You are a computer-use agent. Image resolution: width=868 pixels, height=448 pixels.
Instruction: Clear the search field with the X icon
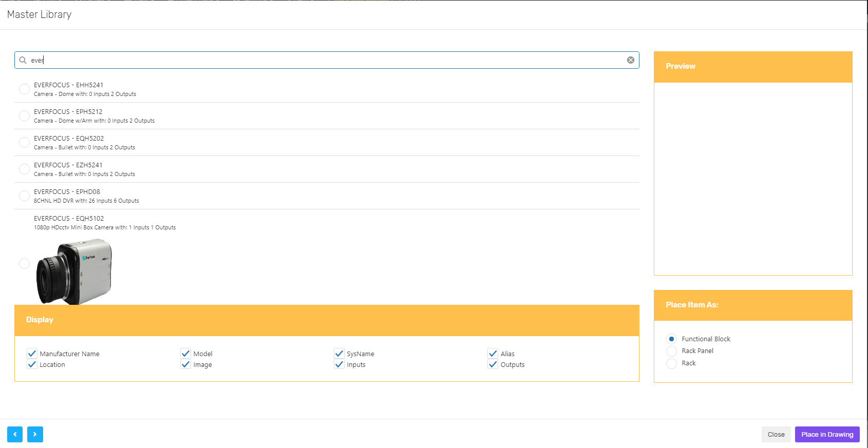[631, 60]
